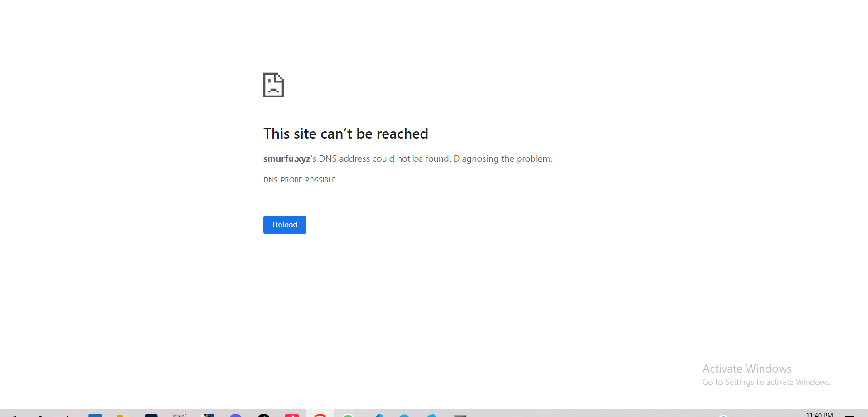Image resolution: width=868 pixels, height=417 pixels.
Task: Open the purple circle taskbar icon
Action: coord(236,415)
